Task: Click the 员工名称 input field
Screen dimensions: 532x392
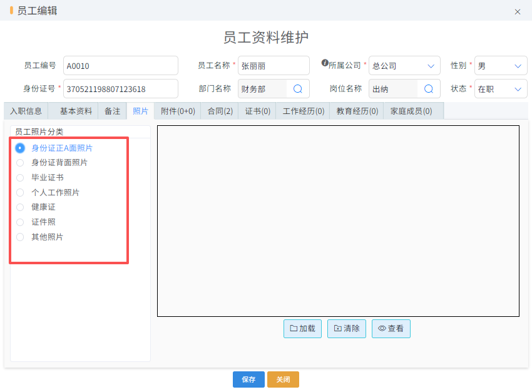Action: (x=274, y=66)
